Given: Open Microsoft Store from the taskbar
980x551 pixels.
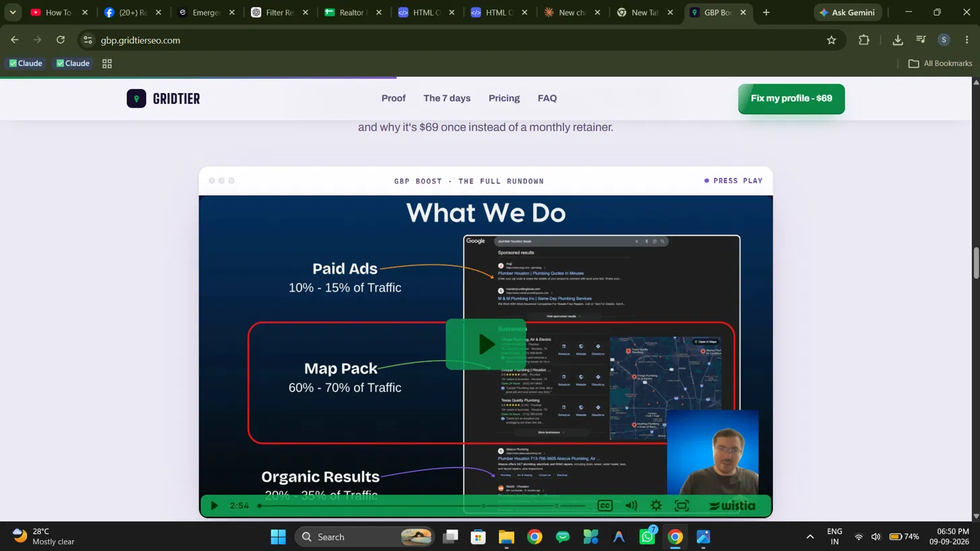Looking at the screenshot, I should click(x=478, y=537).
